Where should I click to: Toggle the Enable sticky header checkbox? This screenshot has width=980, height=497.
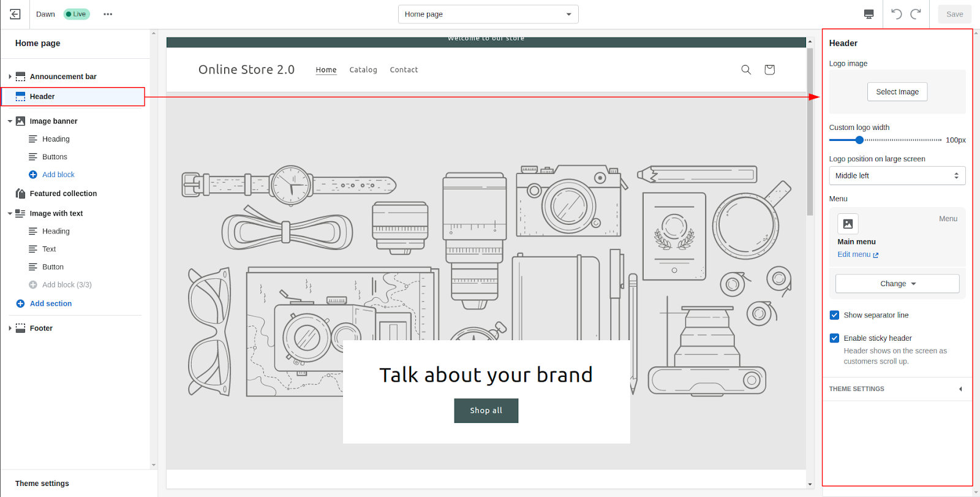(834, 338)
